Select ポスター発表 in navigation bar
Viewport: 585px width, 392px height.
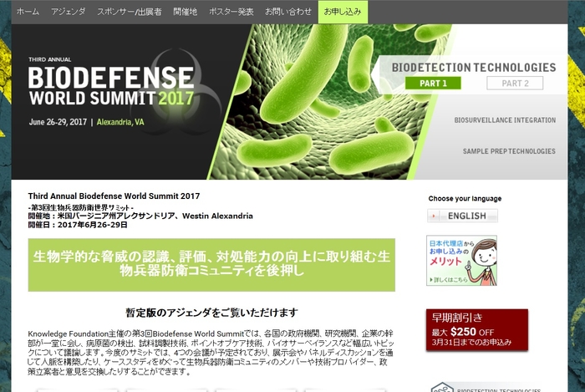click(x=231, y=12)
